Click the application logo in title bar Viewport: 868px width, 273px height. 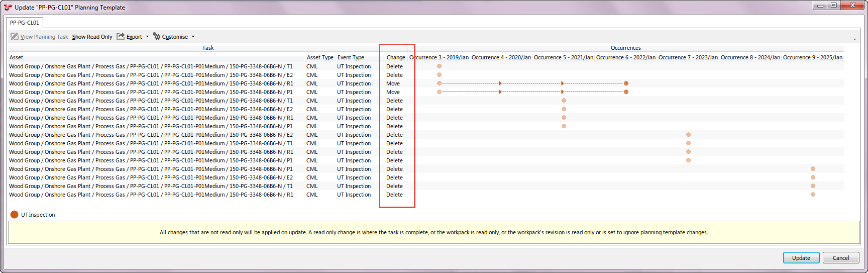(x=8, y=7)
